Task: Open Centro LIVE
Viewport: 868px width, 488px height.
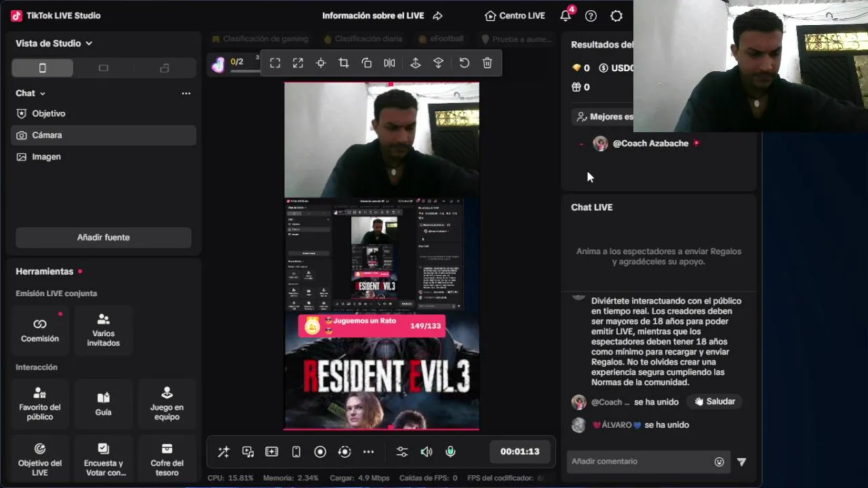Action: click(x=515, y=16)
